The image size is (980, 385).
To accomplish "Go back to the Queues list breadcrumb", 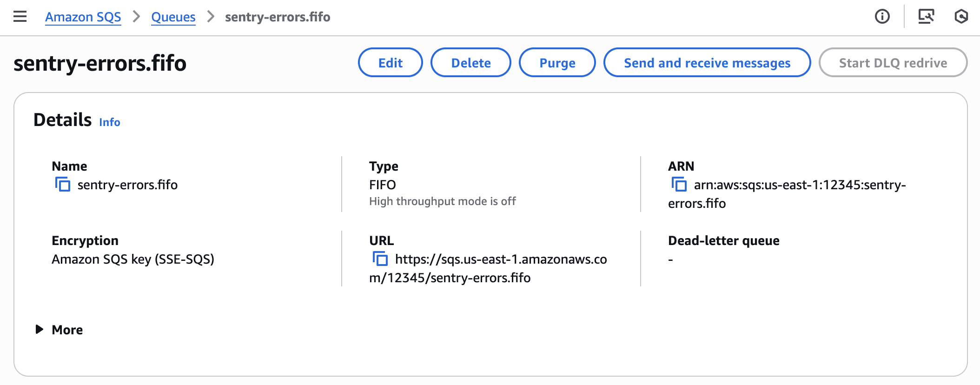I will click(173, 17).
